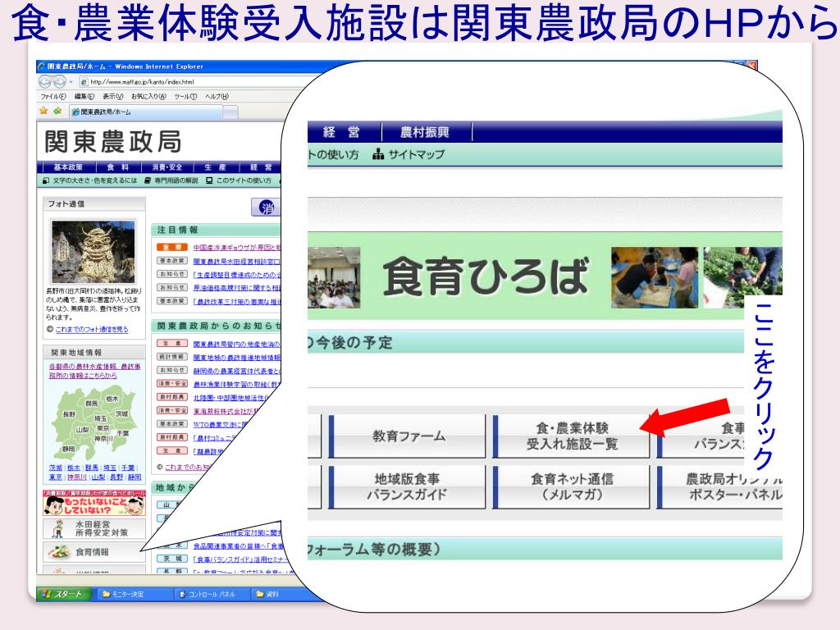Screen dimensions: 840x630
Task: Open 茨城 text link below the map
Action: (x=56, y=468)
